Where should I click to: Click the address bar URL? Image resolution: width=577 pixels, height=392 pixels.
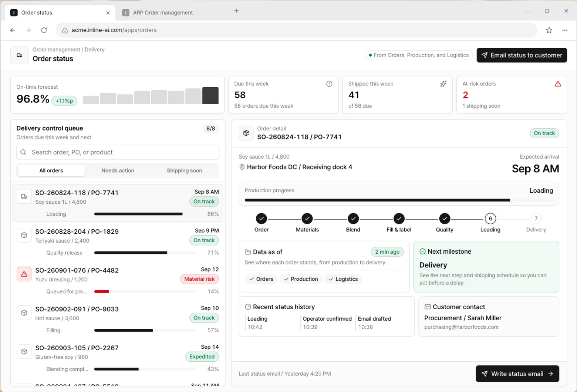[x=114, y=30]
